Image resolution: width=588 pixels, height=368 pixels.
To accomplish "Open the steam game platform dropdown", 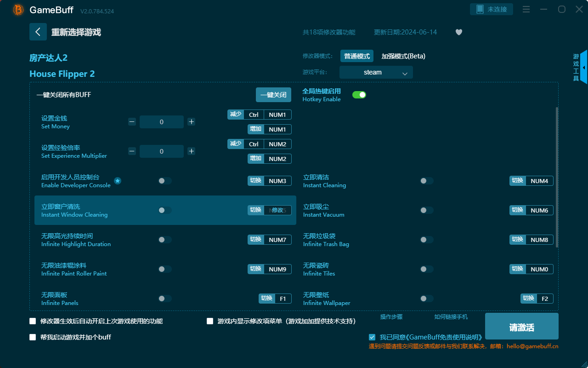I will coord(376,72).
